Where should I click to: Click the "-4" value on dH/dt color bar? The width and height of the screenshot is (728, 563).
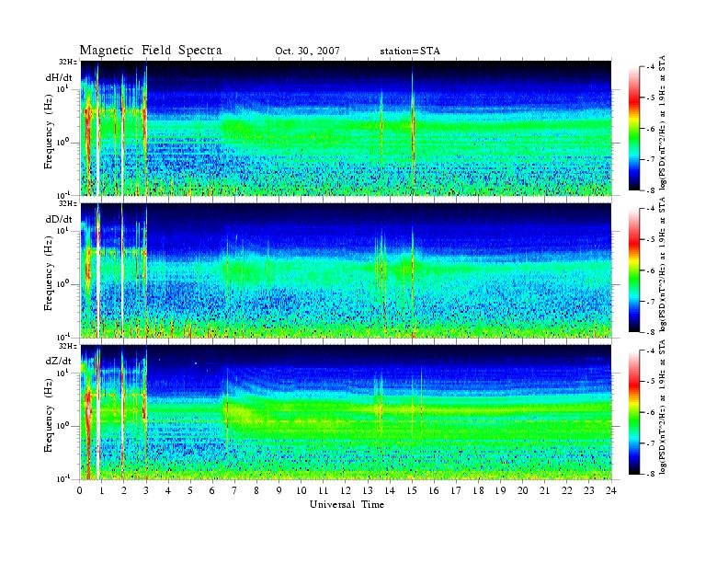(651, 67)
